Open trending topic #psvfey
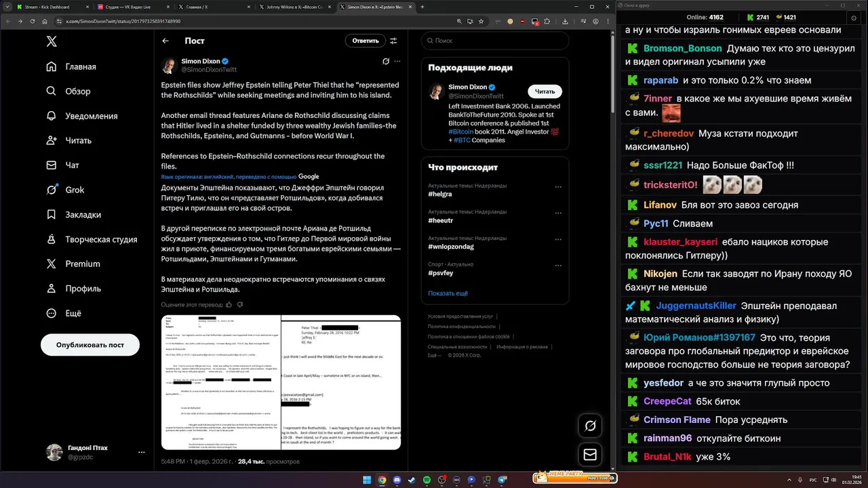 click(x=440, y=273)
